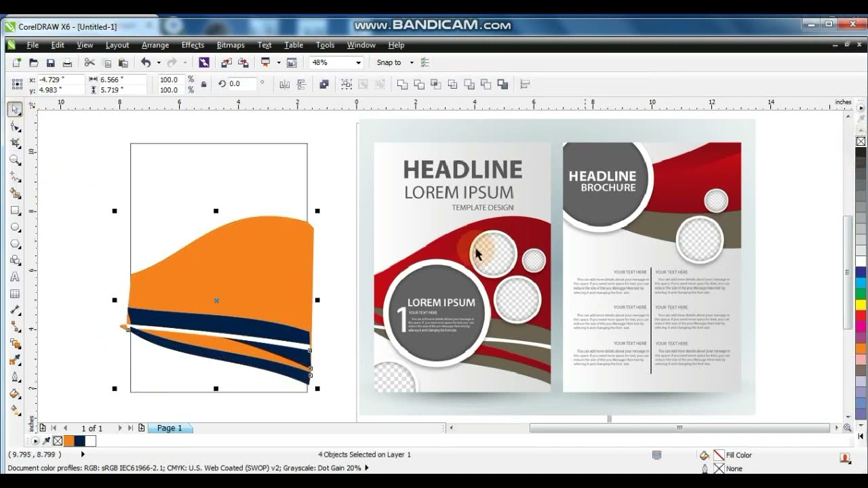Go to the previous page arrow

pos(66,428)
